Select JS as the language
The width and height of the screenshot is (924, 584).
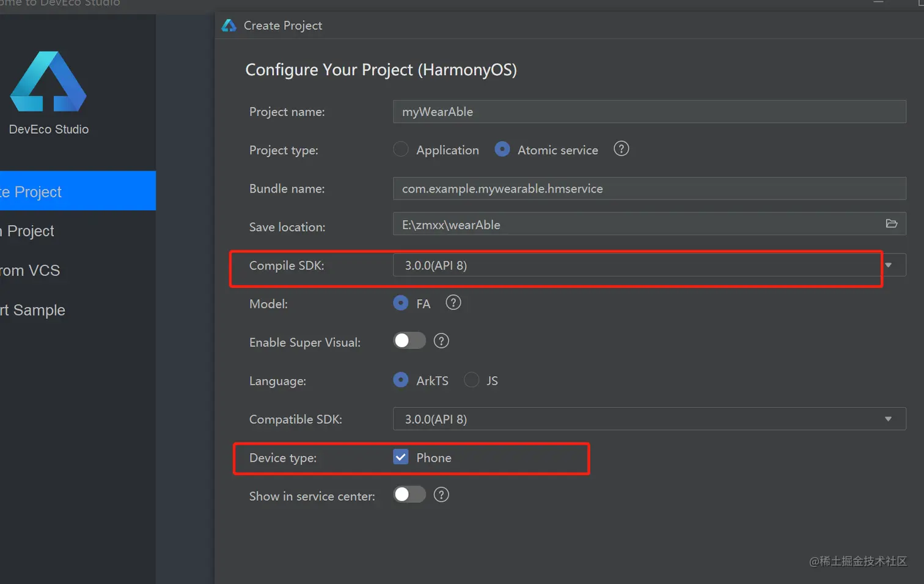pos(471,380)
